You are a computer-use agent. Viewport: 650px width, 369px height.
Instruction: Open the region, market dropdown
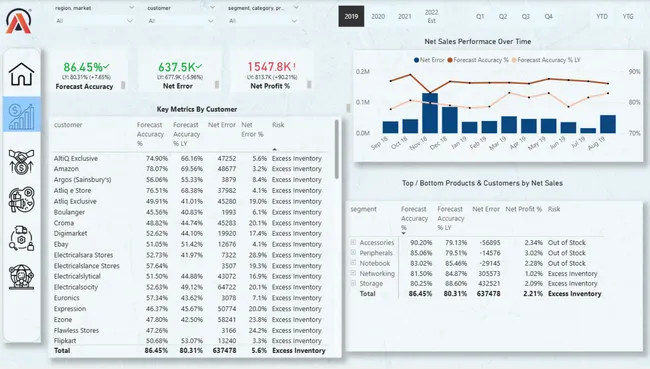pos(94,21)
